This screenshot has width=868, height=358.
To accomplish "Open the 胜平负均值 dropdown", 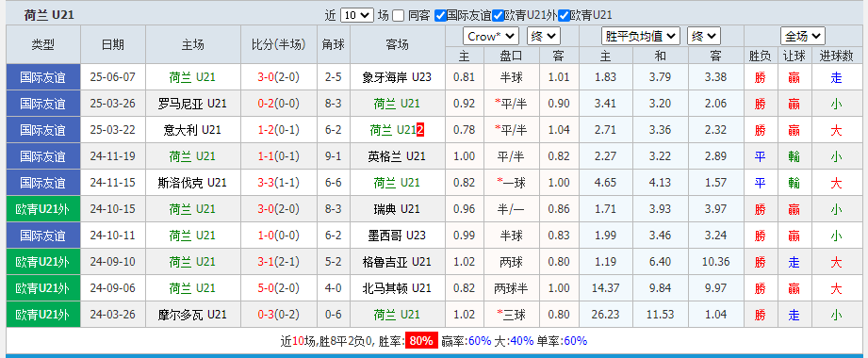I will (x=641, y=37).
